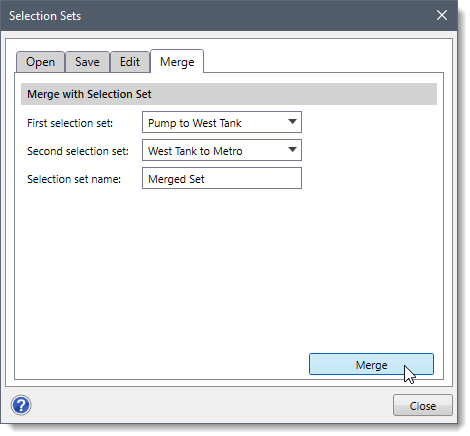The image size is (470, 436).
Task: Click the Second selection set label
Action: [x=78, y=151]
